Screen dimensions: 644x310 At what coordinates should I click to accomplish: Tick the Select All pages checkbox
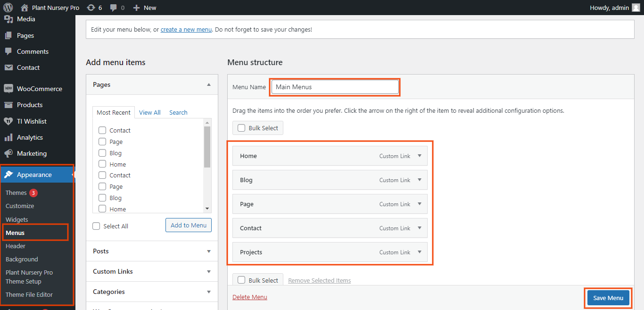[97, 226]
